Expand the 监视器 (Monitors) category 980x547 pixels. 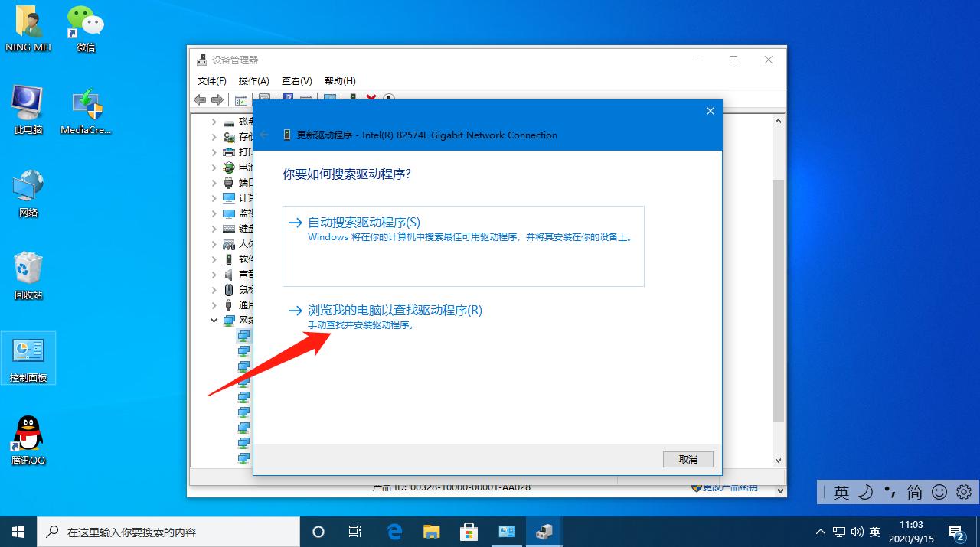point(214,213)
